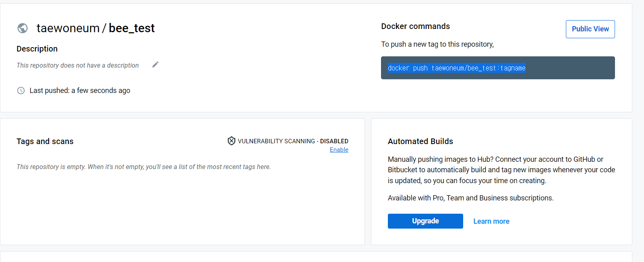Click 'Manually pushing images to Hub?' paragraph
The width and height of the screenshot is (644, 262).
click(501, 170)
